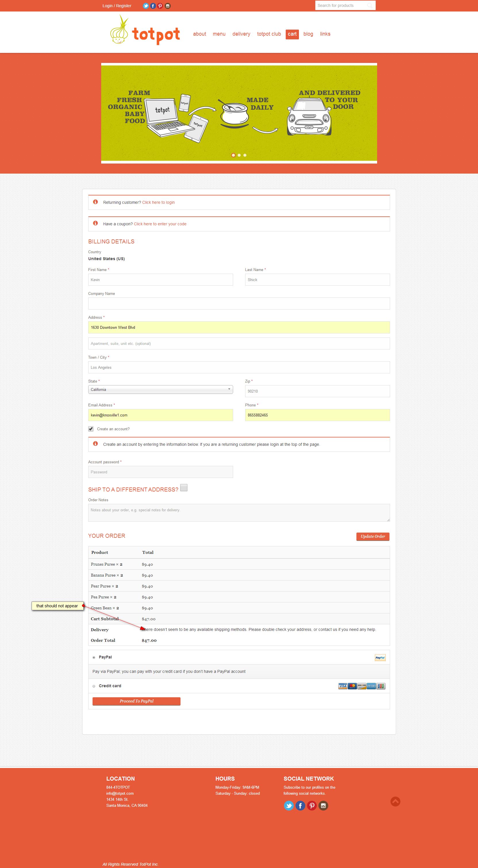Select the PayPal payment radio button
Image resolution: width=478 pixels, height=868 pixels.
pos(94,657)
